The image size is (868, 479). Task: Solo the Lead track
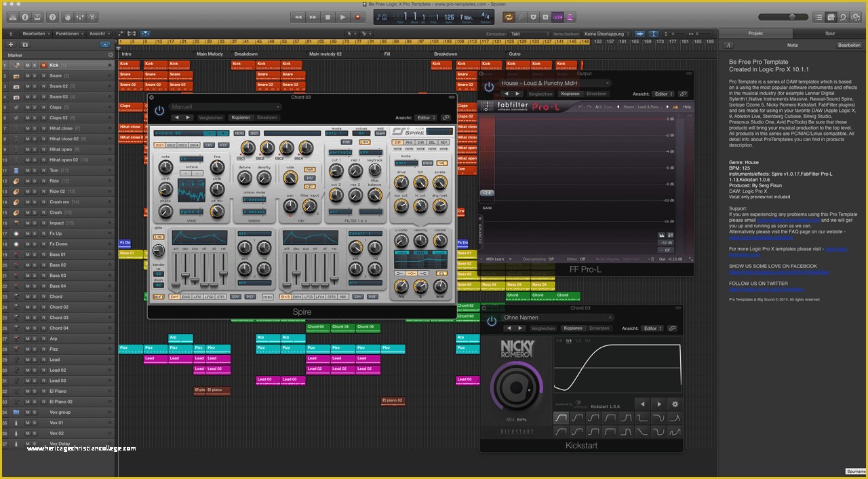tap(35, 360)
